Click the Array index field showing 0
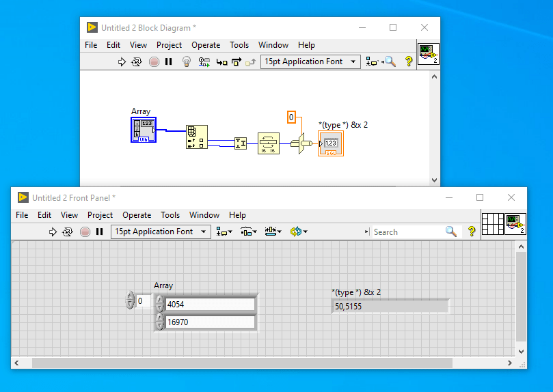The height and width of the screenshot is (392, 553). coord(143,301)
